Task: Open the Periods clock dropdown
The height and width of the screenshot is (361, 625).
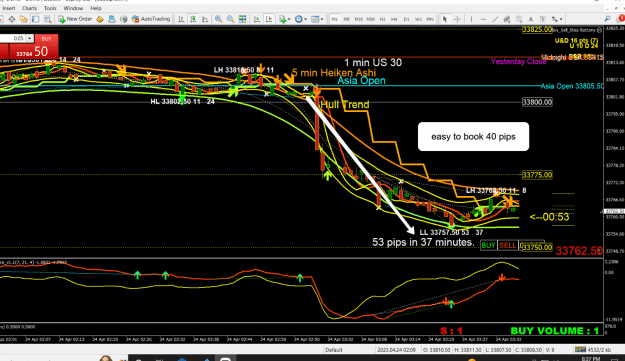Action: [x=301, y=19]
